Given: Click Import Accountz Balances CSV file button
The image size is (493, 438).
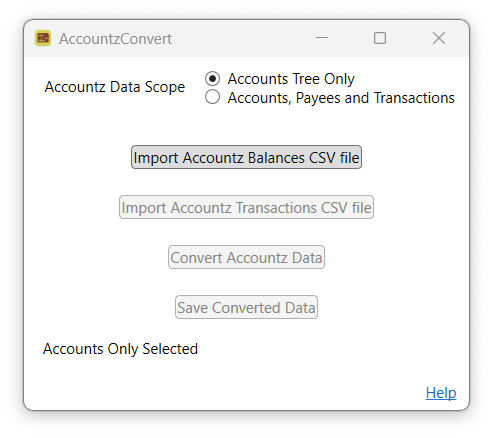Looking at the screenshot, I should [246, 157].
